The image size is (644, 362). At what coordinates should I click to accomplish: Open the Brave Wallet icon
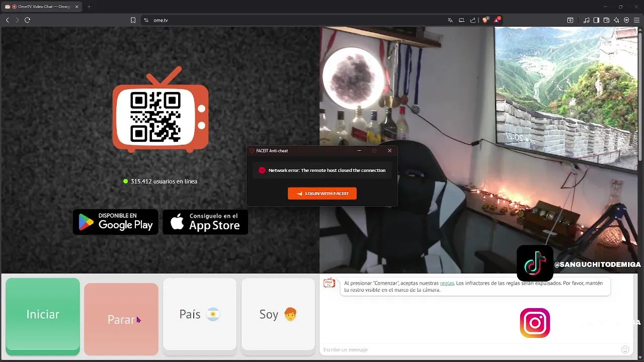coord(606,20)
